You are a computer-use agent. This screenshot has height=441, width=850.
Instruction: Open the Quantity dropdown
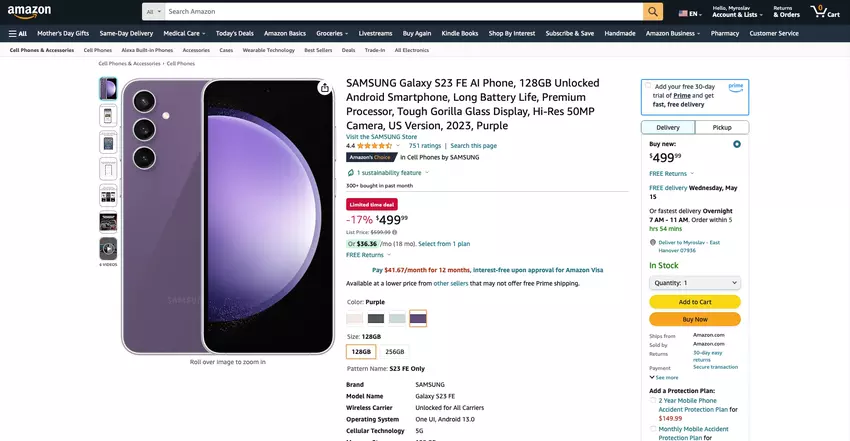click(x=694, y=283)
